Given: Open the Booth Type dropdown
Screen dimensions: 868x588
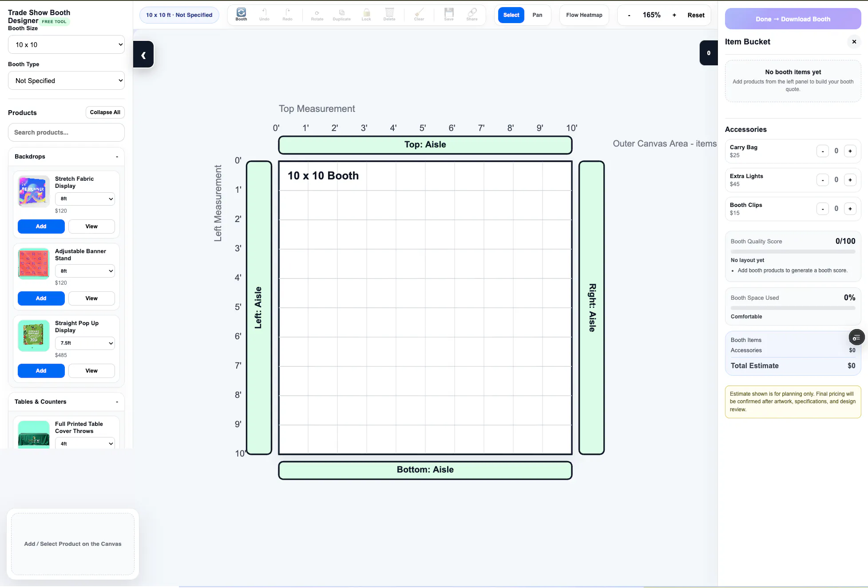Looking at the screenshot, I should pyautogui.click(x=66, y=80).
